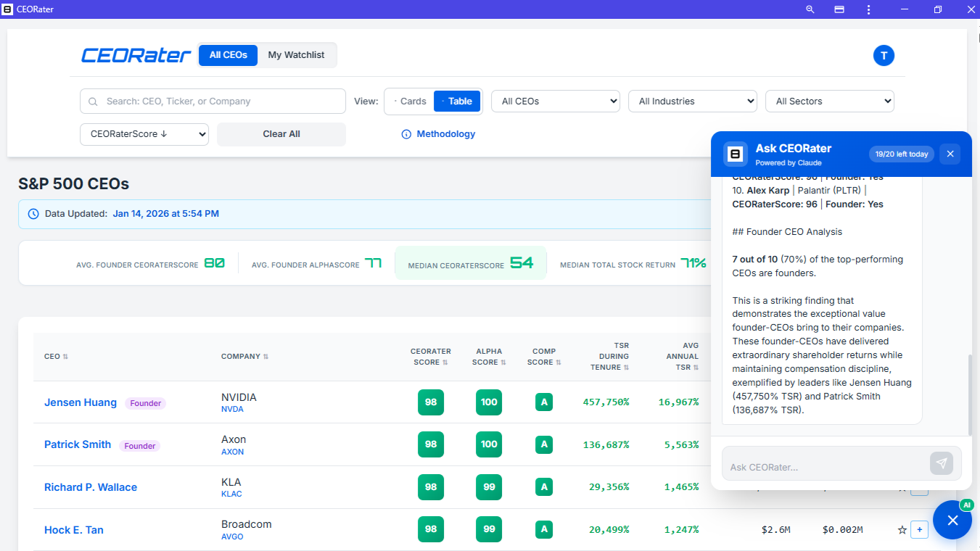
Task: Open the three-dot menu in title bar
Action: click(x=868, y=9)
